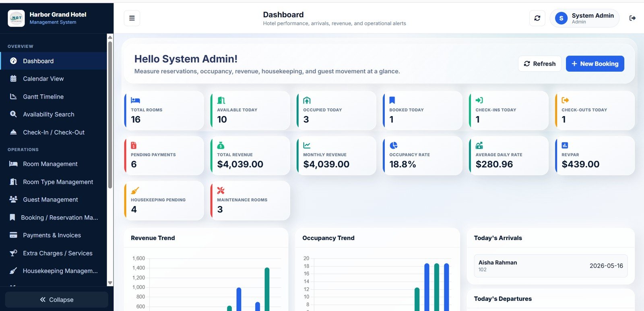
Task: Open Extra Charges / Services
Action: pyautogui.click(x=54, y=253)
